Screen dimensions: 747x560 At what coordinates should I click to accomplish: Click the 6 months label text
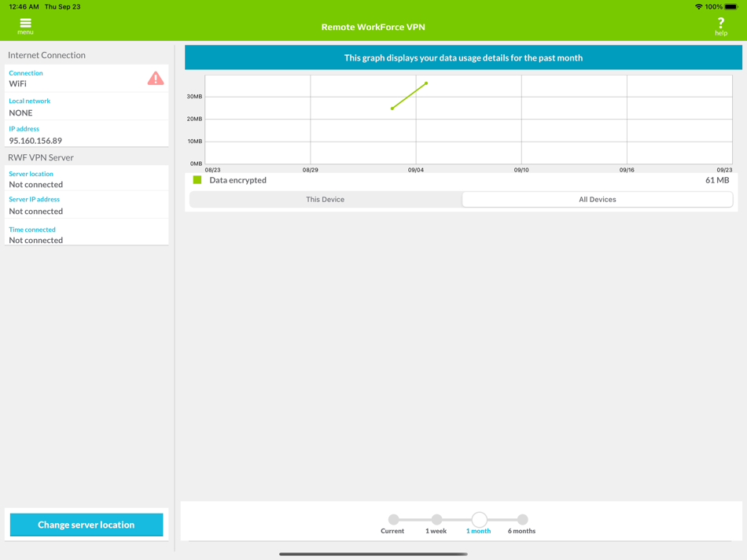(x=521, y=531)
